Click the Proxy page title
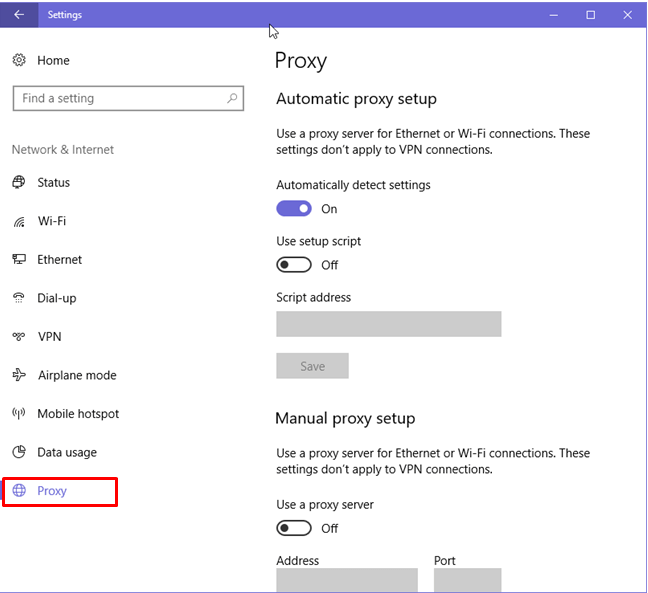This screenshot has height=593, width=648. click(x=301, y=61)
